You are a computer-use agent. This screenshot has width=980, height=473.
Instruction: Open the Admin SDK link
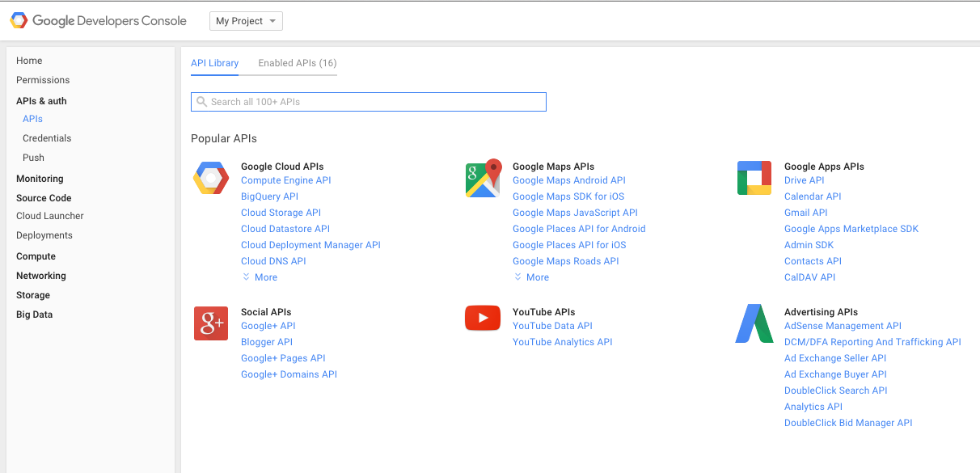click(809, 245)
